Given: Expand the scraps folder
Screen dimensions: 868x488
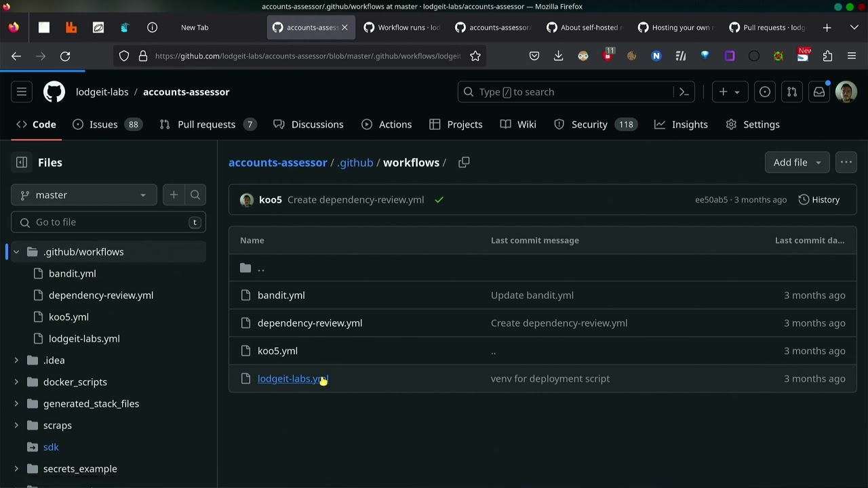Looking at the screenshot, I should pyautogui.click(x=16, y=425).
